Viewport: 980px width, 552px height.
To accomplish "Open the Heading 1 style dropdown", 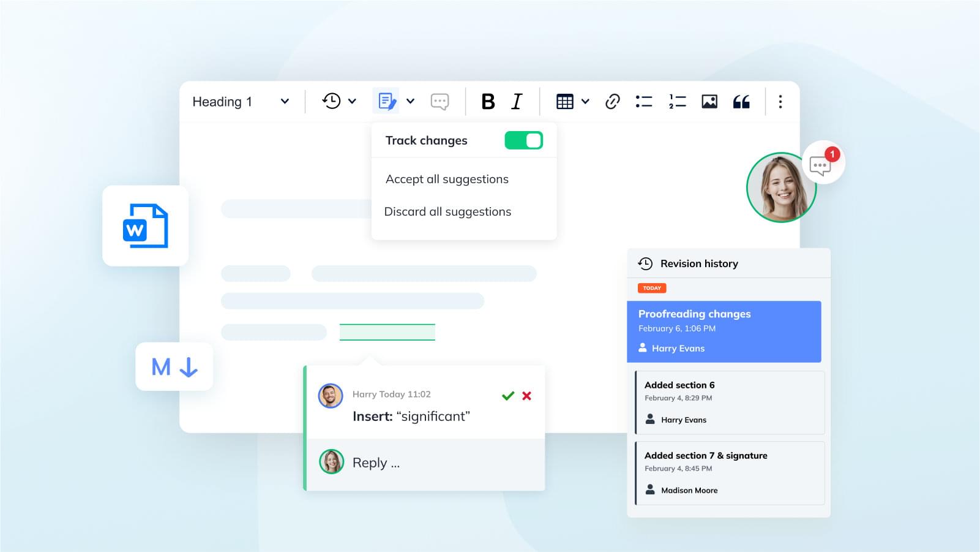I will [x=241, y=102].
